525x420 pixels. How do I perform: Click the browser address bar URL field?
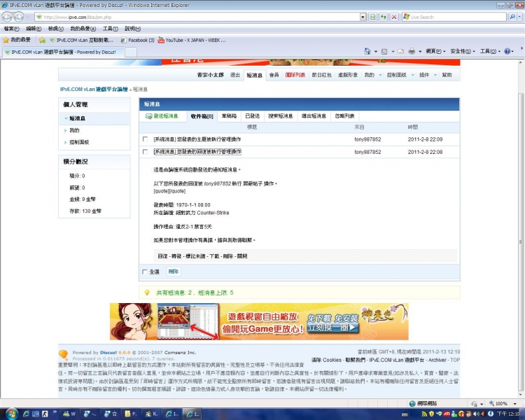(x=197, y=17)
